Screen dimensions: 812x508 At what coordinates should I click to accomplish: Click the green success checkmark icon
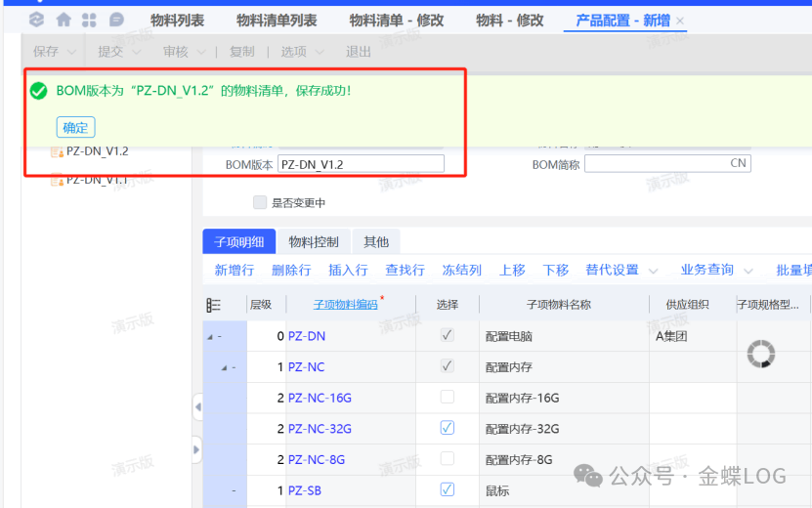click(x=38, y=91)
